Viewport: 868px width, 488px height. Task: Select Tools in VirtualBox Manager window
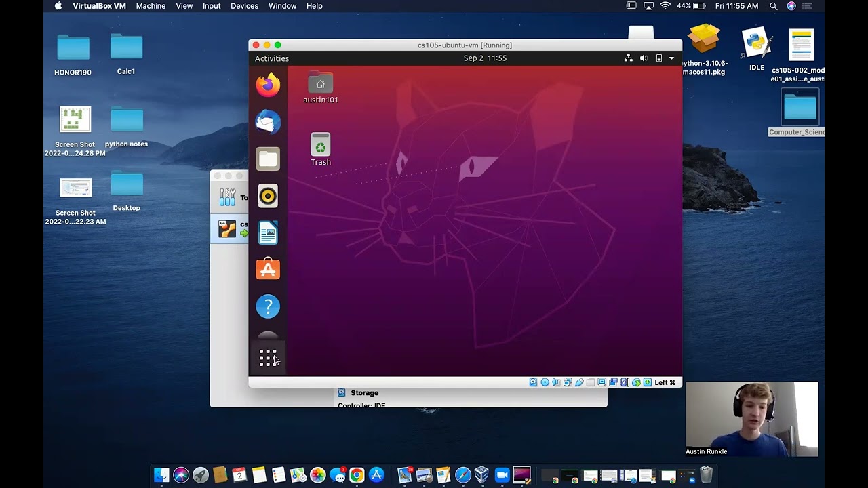[229, 197]
